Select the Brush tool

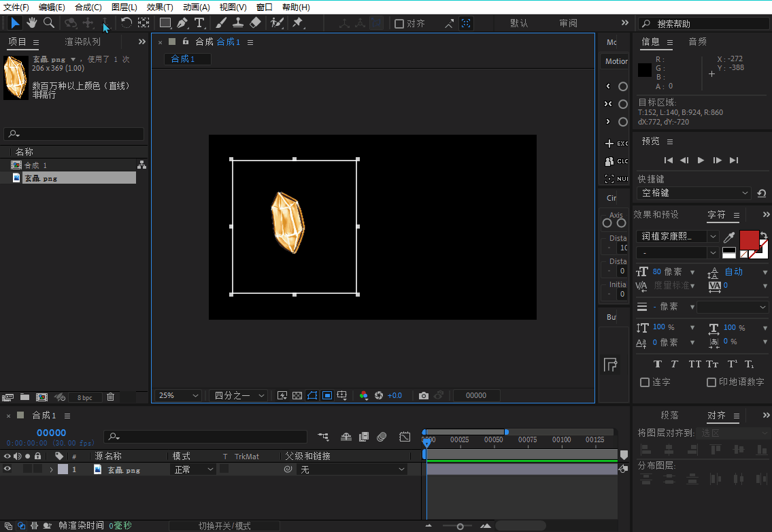220,23
